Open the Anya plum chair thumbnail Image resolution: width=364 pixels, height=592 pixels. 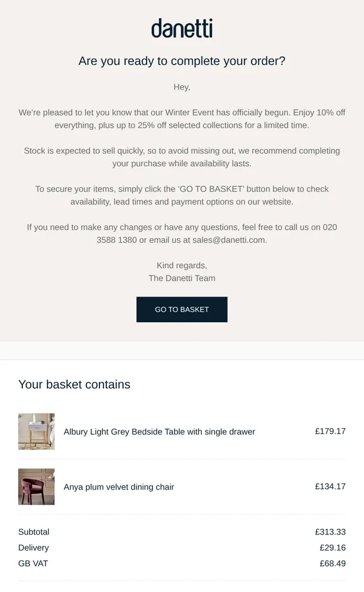click(x=36, y=487)
